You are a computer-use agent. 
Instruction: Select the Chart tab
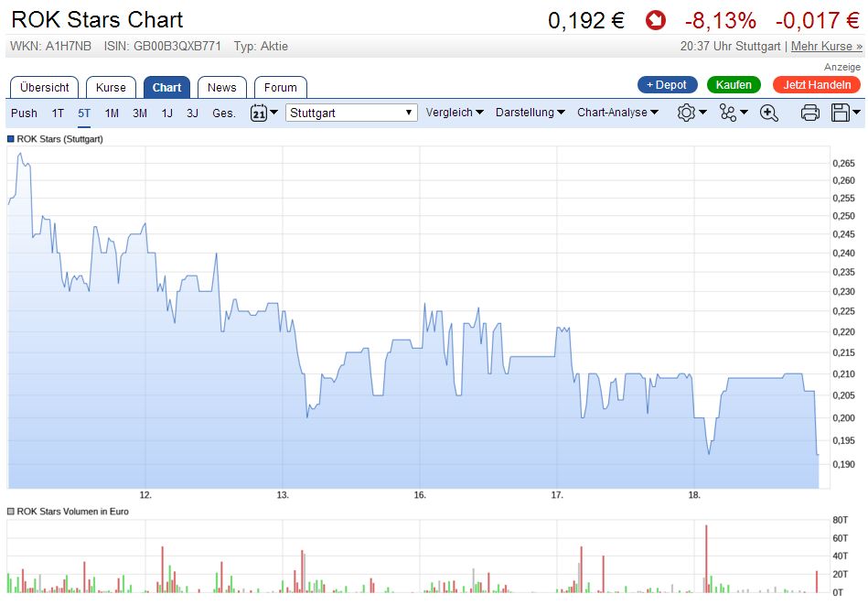pos(166,88)
